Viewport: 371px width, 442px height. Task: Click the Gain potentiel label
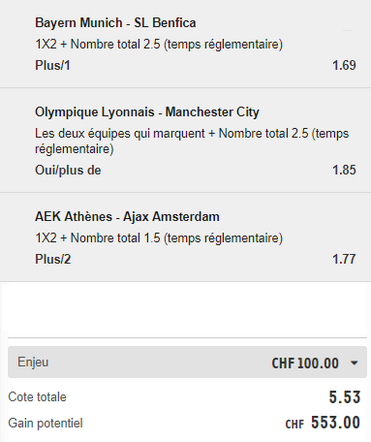[x=45, y=423]
